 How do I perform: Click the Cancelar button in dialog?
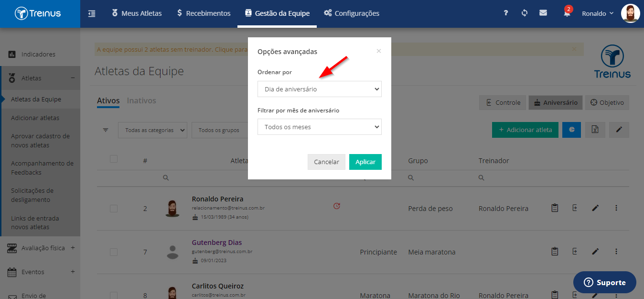coord(326,162)
